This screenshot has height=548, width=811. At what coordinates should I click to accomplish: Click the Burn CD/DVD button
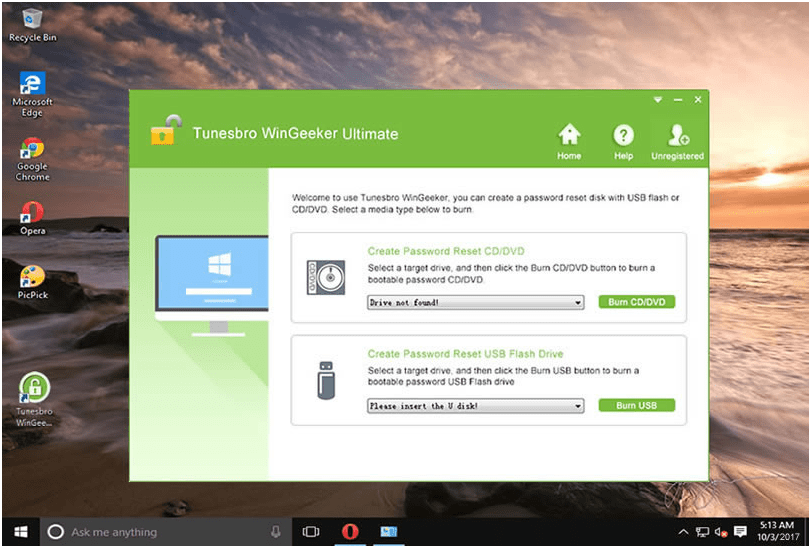pyautogui.click(x=637, y=302)
